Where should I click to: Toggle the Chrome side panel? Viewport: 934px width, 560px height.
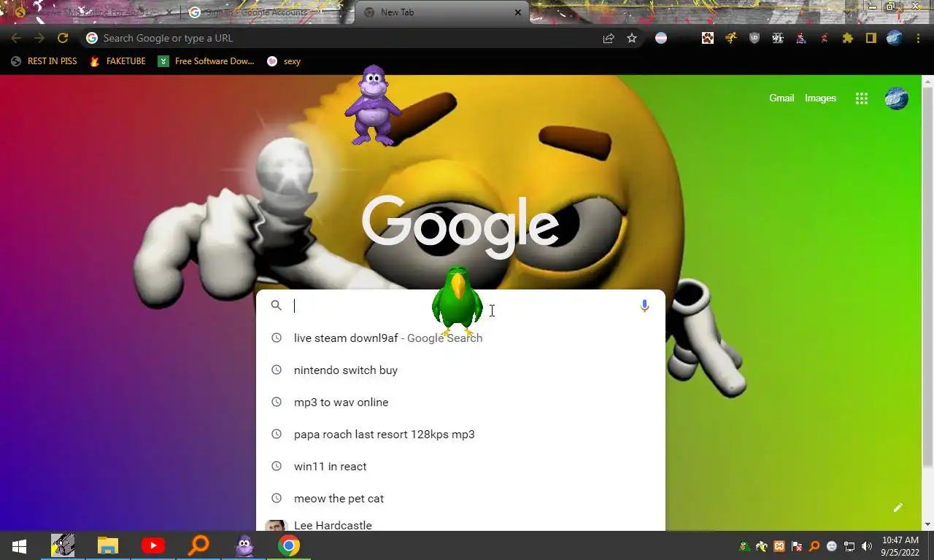tap(871, 38)
